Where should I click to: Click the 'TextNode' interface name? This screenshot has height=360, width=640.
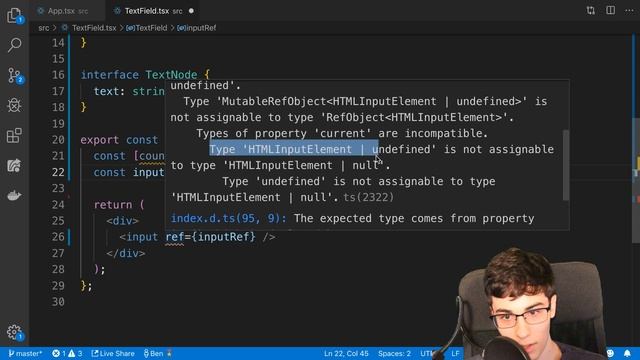coord(171,75)
